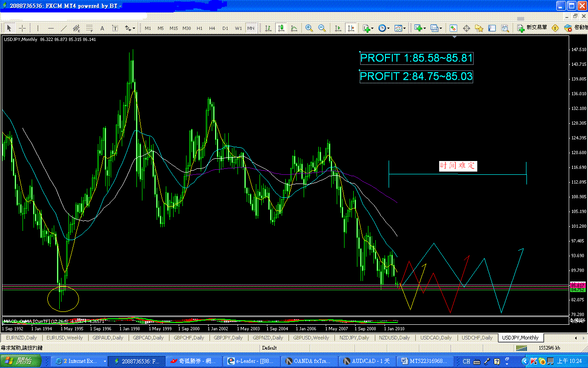Toggle the chart auto scroll button
Viewport: 588px width, 368px height.
tap(339, 28)
